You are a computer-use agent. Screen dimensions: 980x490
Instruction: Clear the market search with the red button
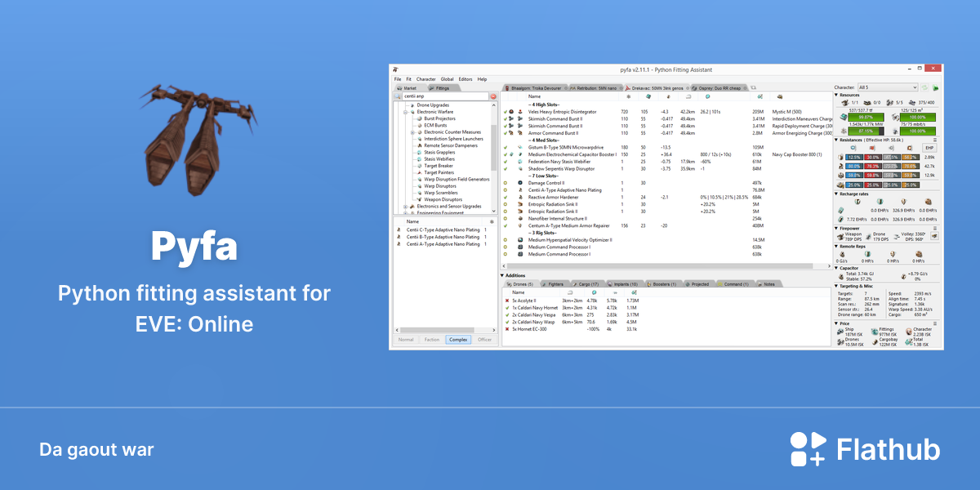pos(493,96)
